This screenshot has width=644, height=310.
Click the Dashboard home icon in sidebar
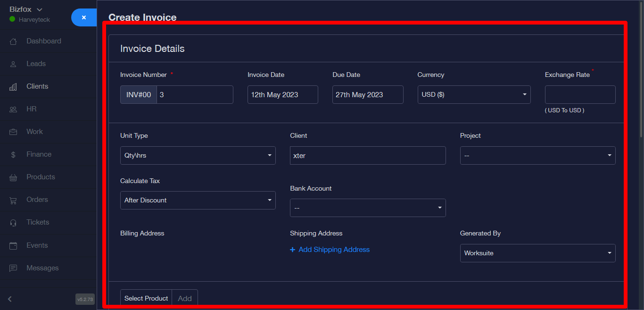point(13,42)
